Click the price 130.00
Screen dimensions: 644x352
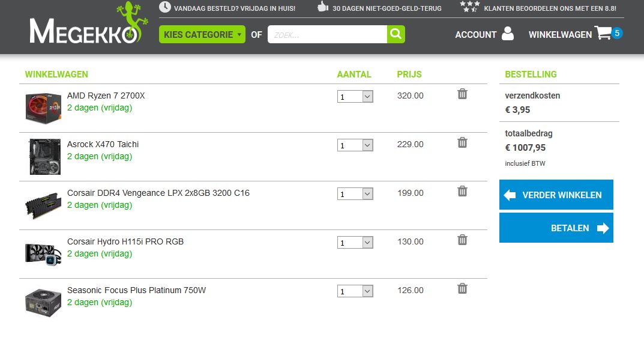tap(411, 241)
